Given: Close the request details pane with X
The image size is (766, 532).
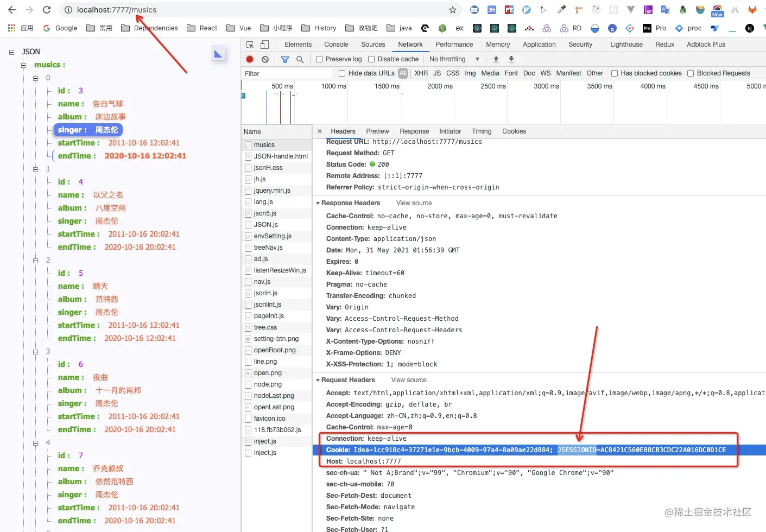Looking at the screenshot, I should coord(320,131).
